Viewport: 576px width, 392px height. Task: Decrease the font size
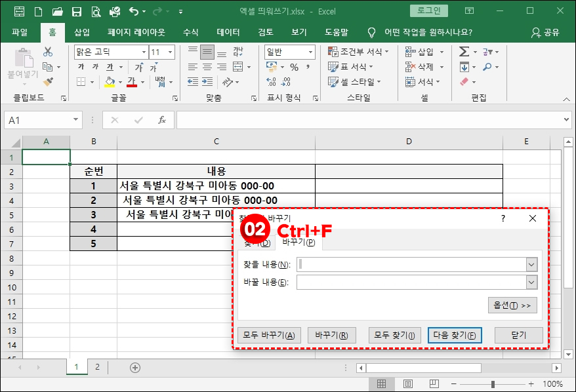[153, 68]
